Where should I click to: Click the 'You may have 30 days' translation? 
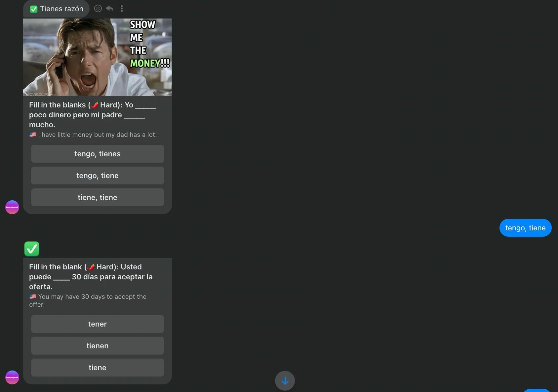[x=88, y=300]
